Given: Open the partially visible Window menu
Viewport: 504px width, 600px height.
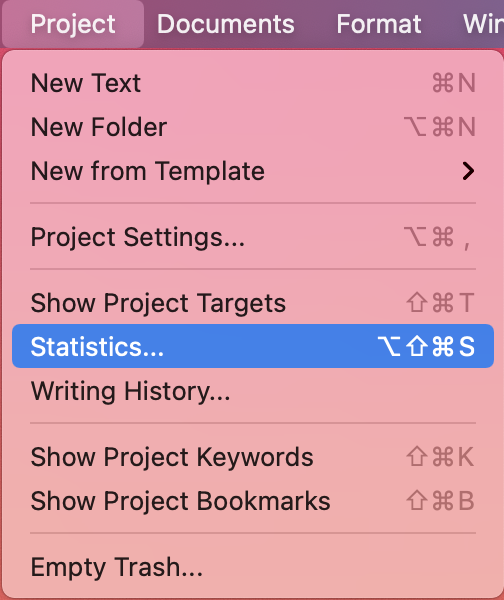Looking at the screenshot, I should point(483,24).
